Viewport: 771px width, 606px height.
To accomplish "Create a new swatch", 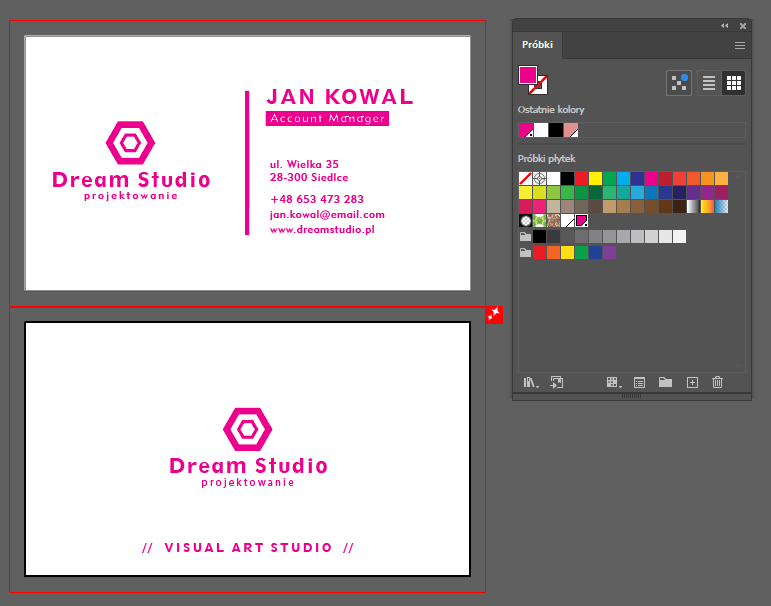I will pos(692,382).
